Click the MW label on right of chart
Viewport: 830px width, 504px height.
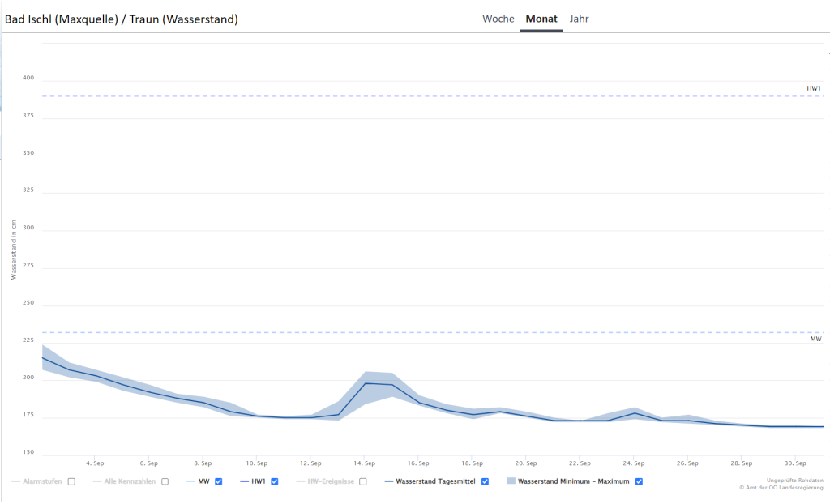[815, 339]
